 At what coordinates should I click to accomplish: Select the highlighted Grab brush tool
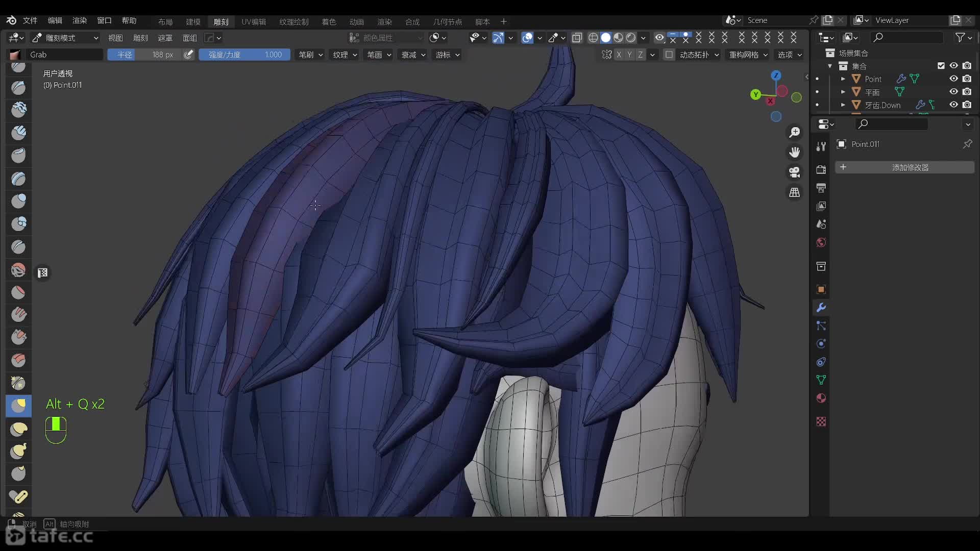coord(18,406)
